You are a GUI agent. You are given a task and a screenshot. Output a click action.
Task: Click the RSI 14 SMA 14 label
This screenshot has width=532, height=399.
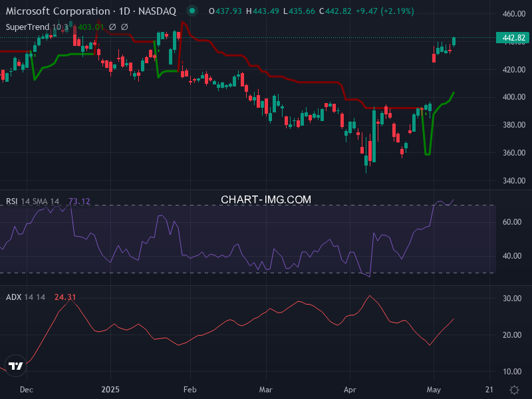33,201
